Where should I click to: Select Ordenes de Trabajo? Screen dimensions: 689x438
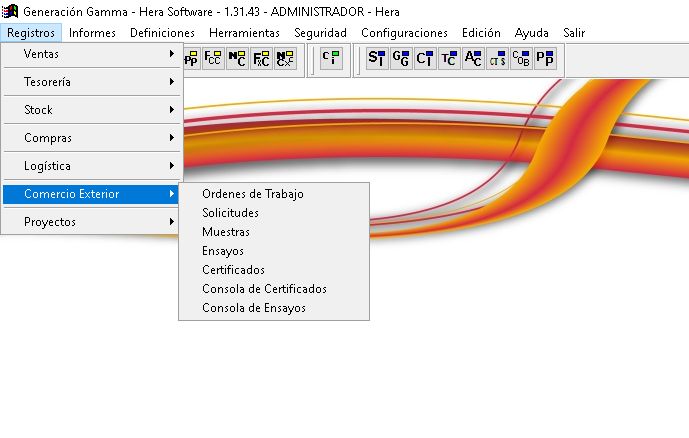(252, 194)
